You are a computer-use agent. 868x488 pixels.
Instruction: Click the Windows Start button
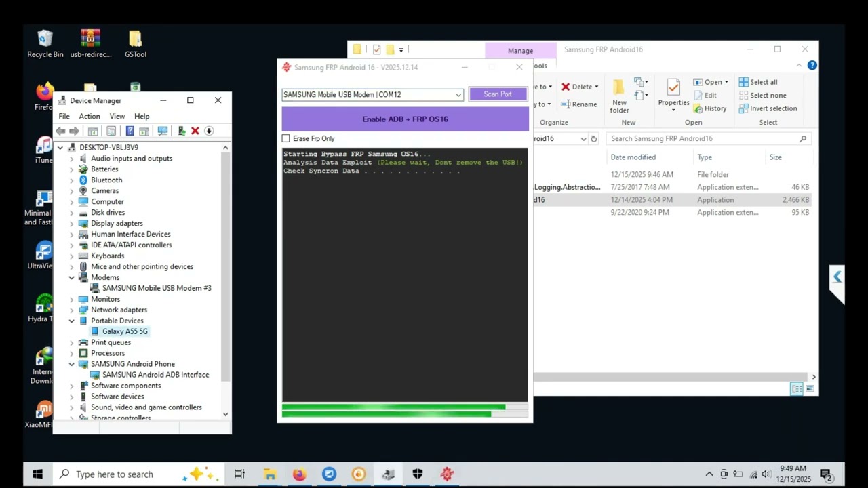pyautogui.click(x=37, y=474)
